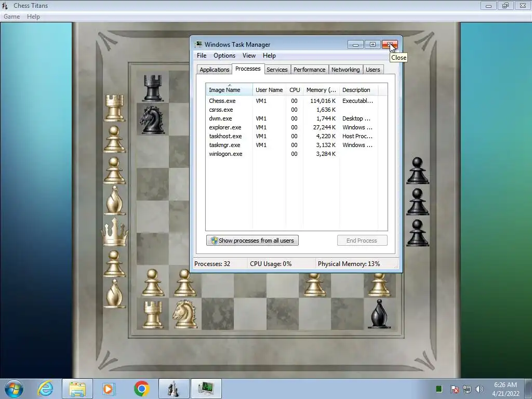Select the black bishop on the board
This screenshot has width=532, height=399.
coord(379,314)
